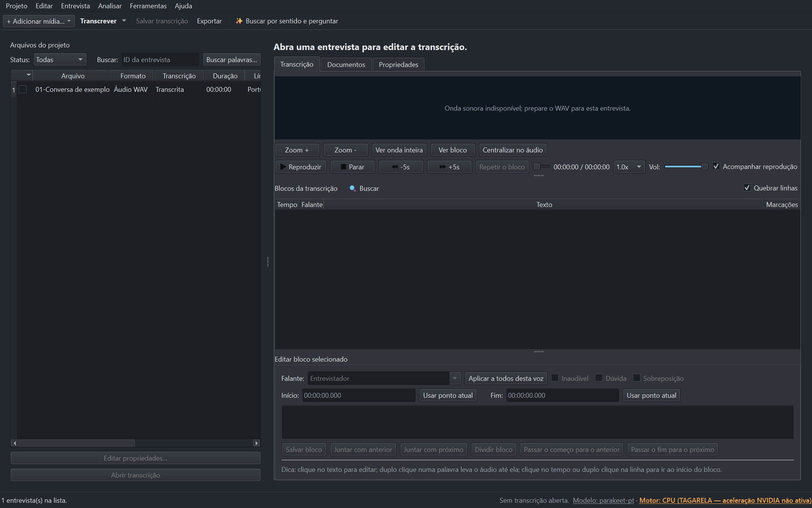Open the Falante combo box arrow
The image size is (812, 508).
[x=454, y=378]
